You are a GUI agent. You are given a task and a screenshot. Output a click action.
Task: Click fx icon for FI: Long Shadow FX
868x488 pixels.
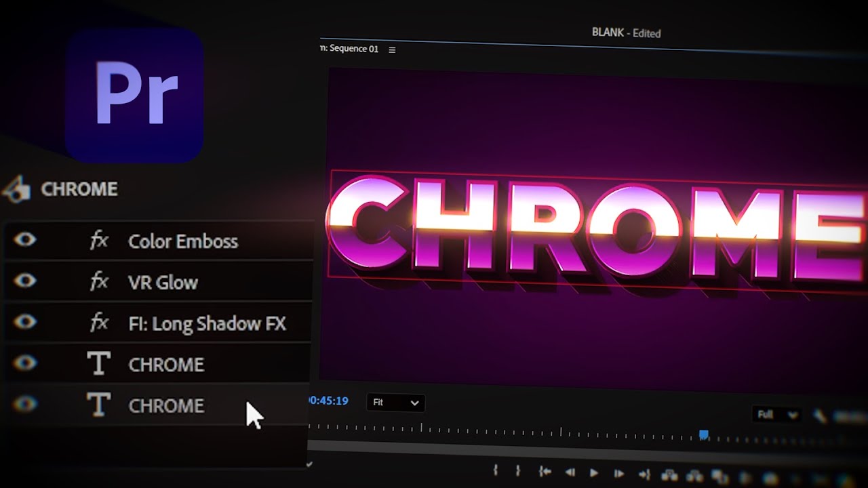(100, 323)
